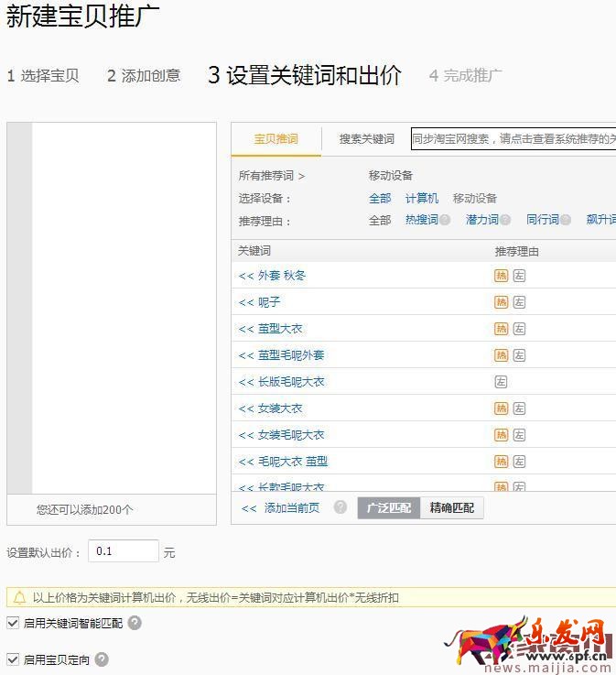This screenshot has height=675, width=616.
Task: Filter reason by 同行词
Action: pos(543,220)
